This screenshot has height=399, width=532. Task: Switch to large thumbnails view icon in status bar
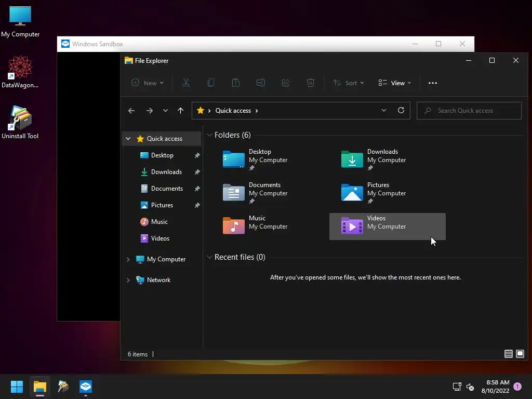[x=520, y=354]
